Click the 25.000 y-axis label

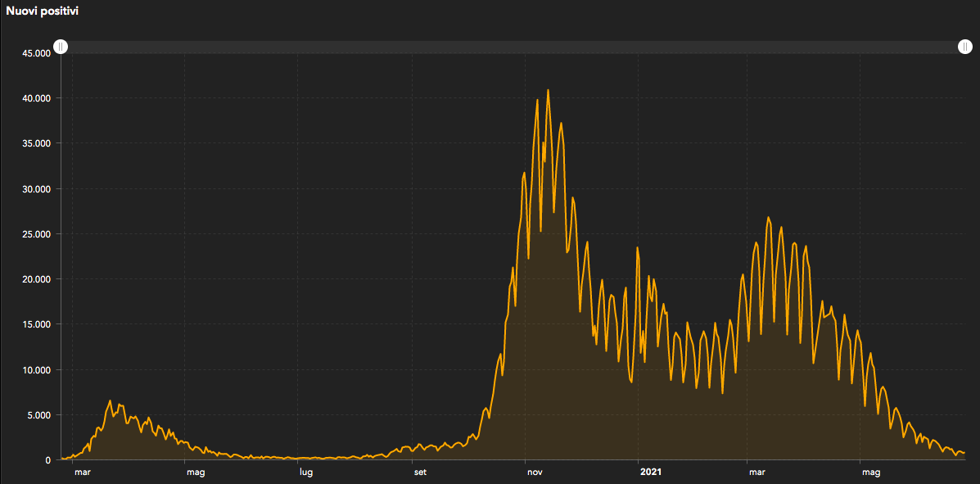(36, 234)
